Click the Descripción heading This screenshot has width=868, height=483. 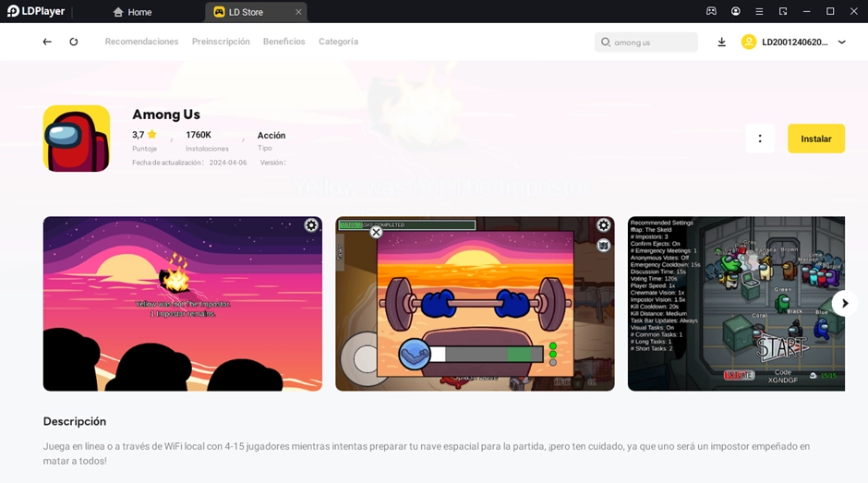(75, 421)
